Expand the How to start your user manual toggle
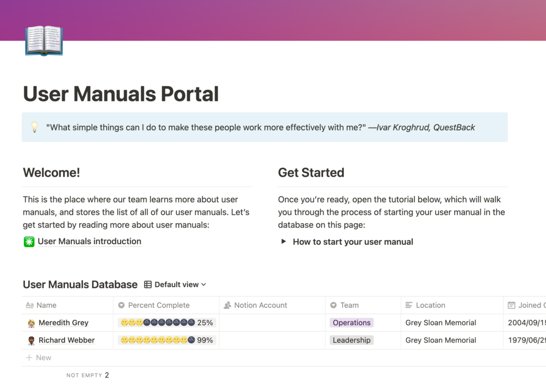The image size is (546, 392). point(284,241)
